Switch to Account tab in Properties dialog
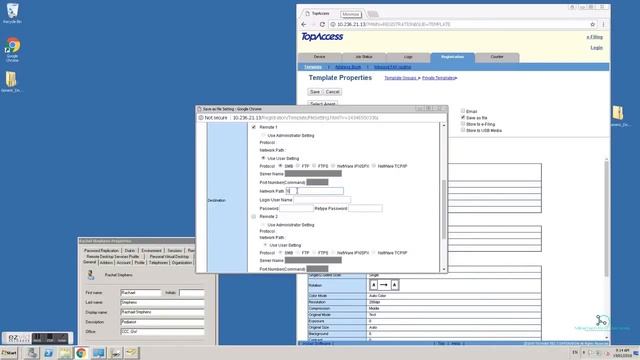640x360 pixels. coord(124,263)
